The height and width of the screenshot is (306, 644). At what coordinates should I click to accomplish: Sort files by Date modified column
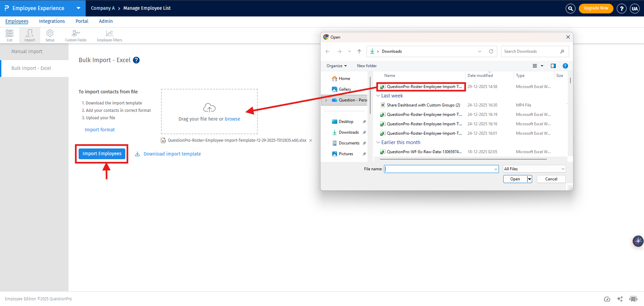[x=480, y=76]
